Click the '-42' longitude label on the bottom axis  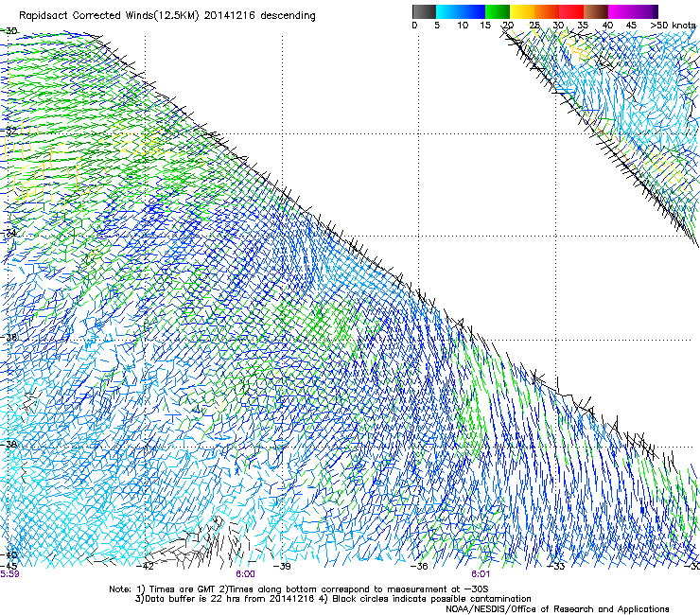[x=146, y=566]
